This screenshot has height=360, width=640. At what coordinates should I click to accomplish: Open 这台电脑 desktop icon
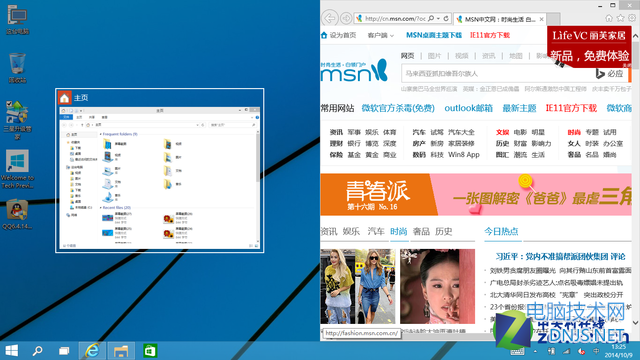click(17, 19)
